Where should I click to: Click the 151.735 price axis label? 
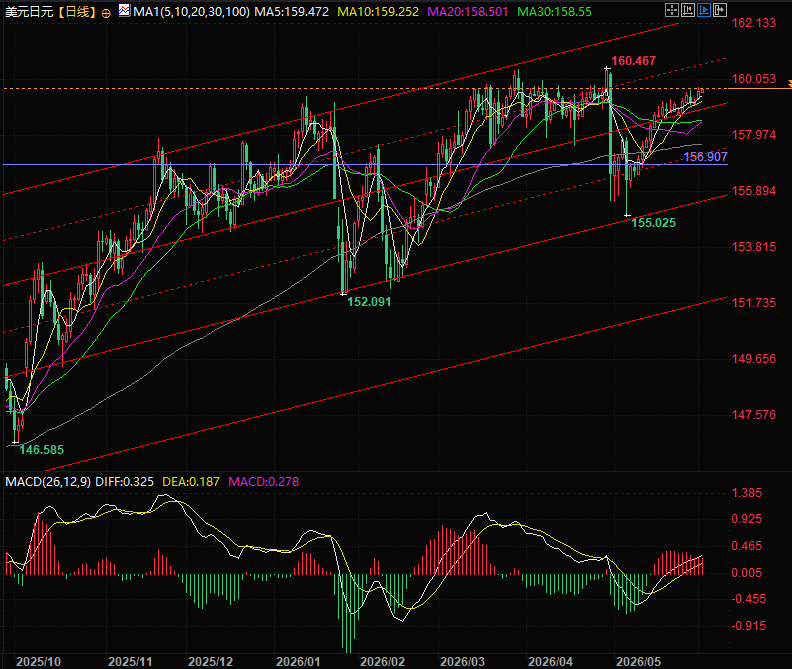tap(754, 302)
